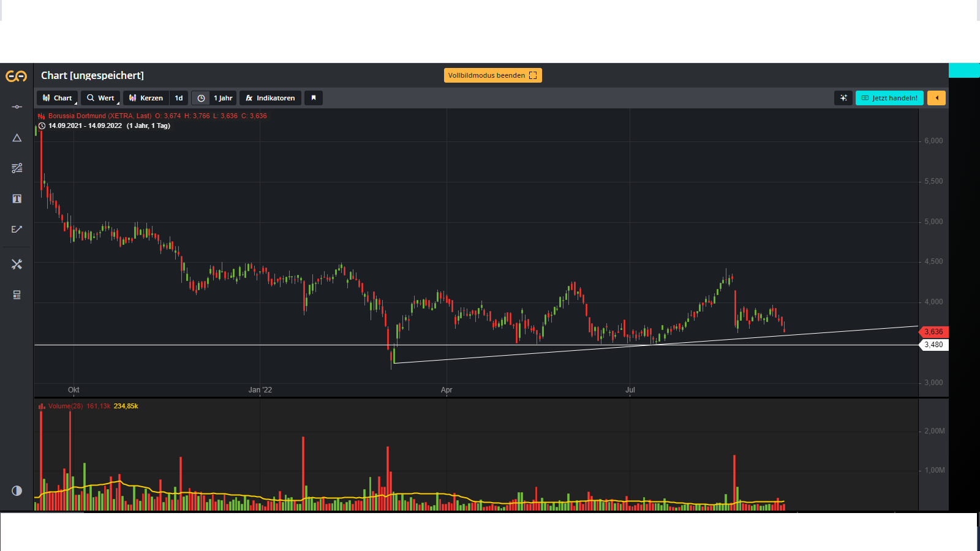Expand the Kerzen chart type selector

[x=146, y=98]
